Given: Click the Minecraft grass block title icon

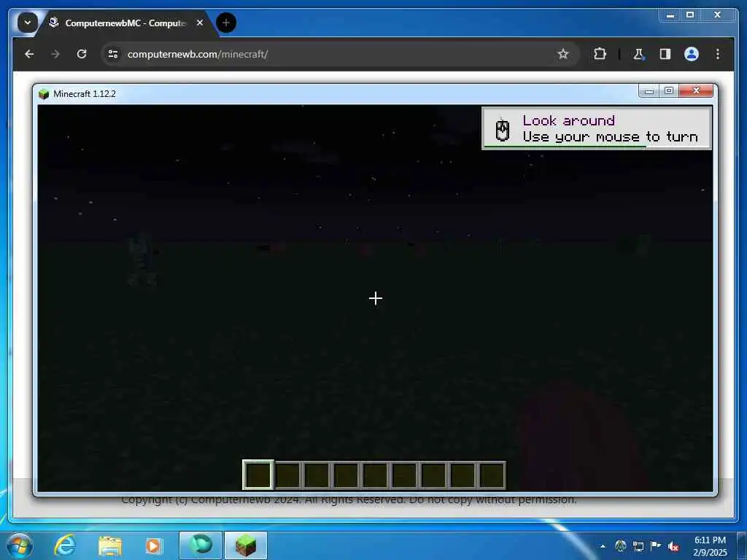Looking at the screenshot, I should point(44,94).
